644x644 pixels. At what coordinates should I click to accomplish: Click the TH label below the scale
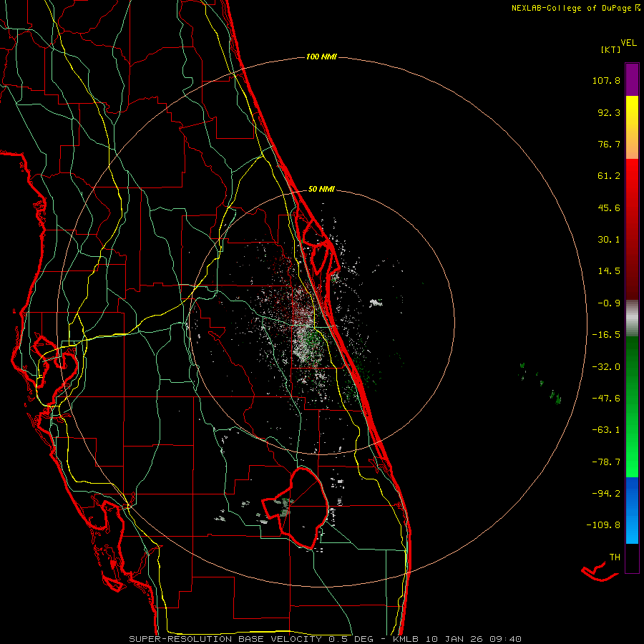[x=615, y=557]
